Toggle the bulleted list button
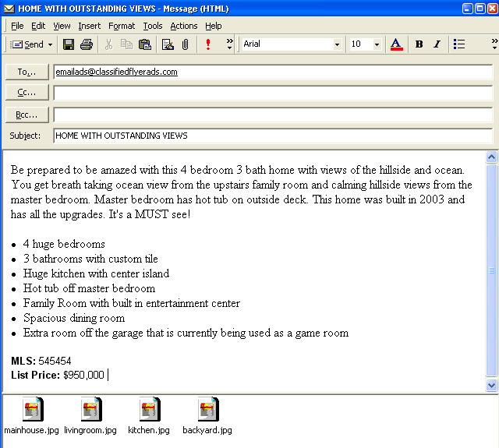Screen dimensions: 499x448 coord(459,44)
